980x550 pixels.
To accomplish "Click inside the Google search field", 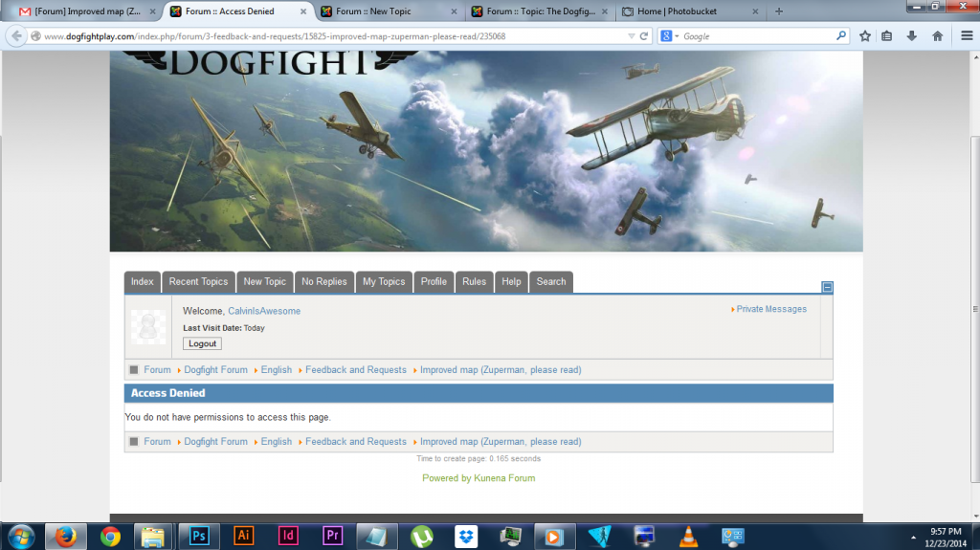I will tap(756, 35).
